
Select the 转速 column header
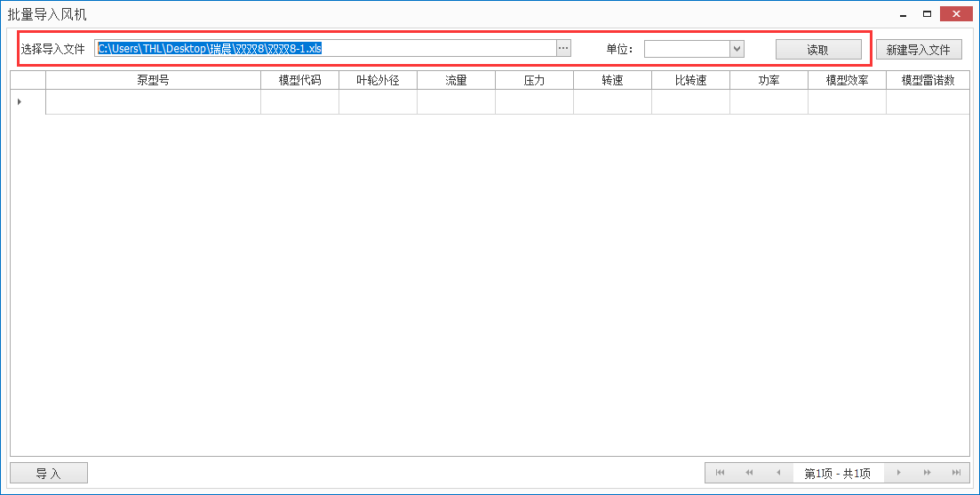(x=612, y=80)
